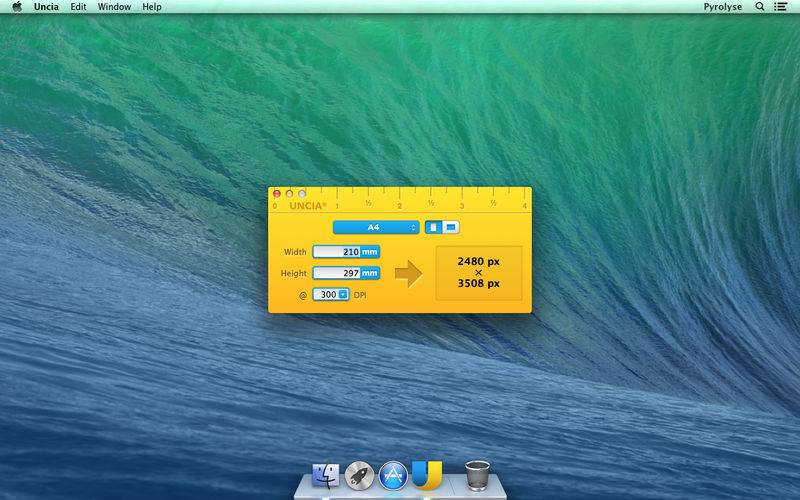Click the Uncia app icon in Dock
The height and width of the screenshot is (500, 800).
pyautogui.click(x=427, y=474)
